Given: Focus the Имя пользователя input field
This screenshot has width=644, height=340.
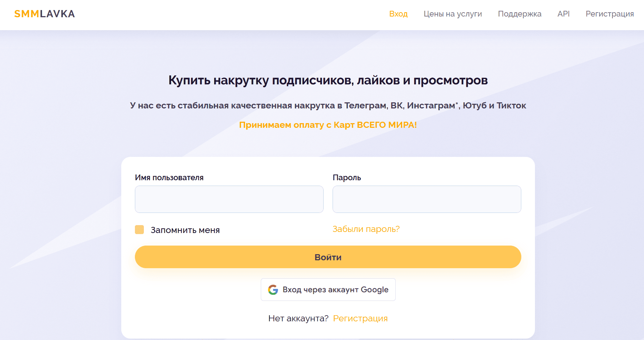Looking at the screenshot, I should pos(229,199).
